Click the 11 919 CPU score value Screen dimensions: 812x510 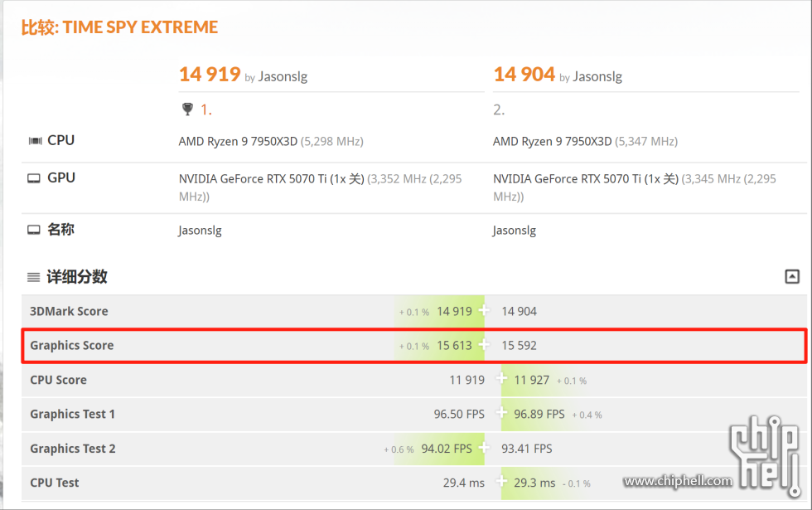click(x=466, y=380)
